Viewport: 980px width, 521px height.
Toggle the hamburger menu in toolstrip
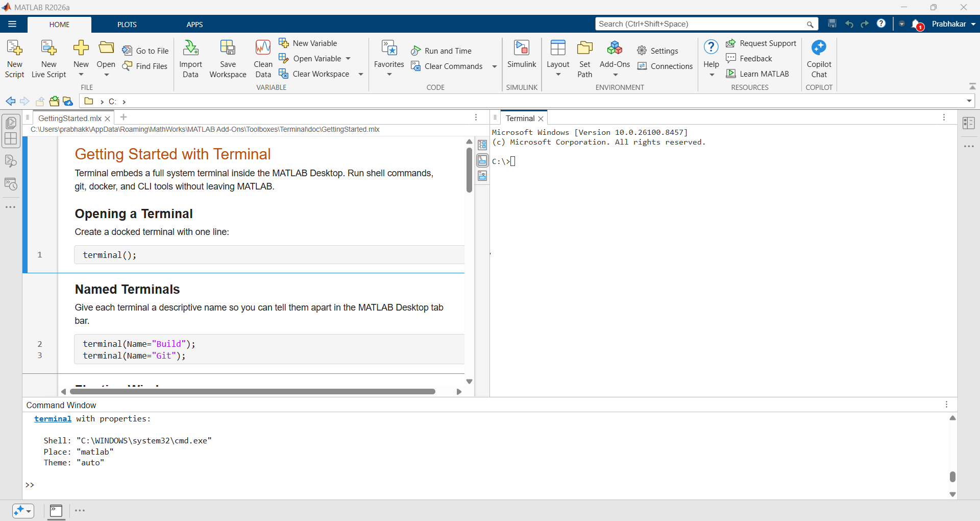point(12,24)
